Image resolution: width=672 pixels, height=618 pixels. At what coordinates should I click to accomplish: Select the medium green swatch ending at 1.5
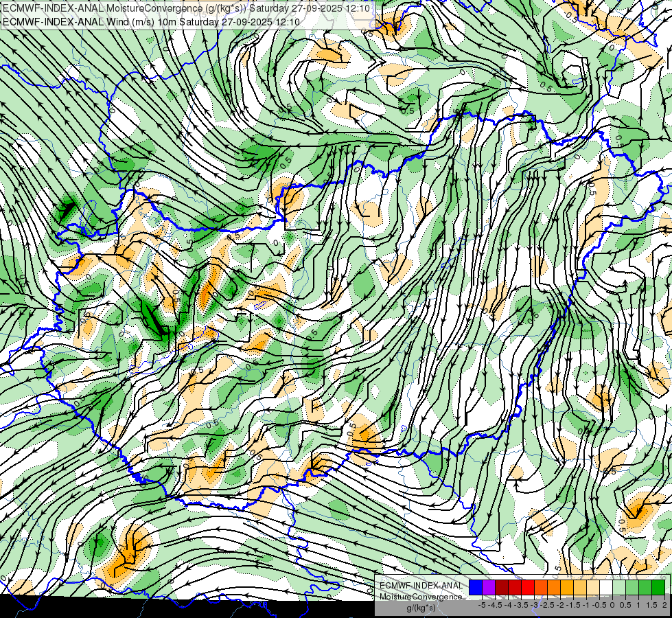pos(645,588)
